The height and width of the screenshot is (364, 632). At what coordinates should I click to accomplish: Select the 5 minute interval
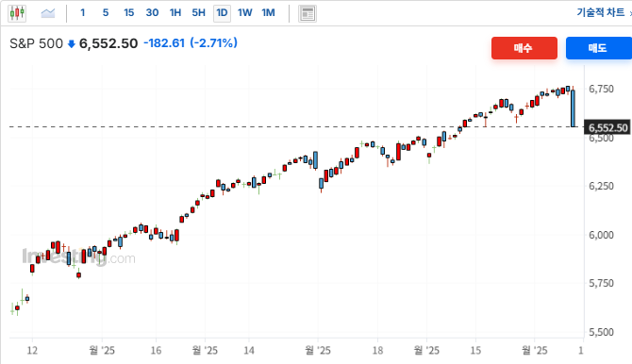click(106, 13)
